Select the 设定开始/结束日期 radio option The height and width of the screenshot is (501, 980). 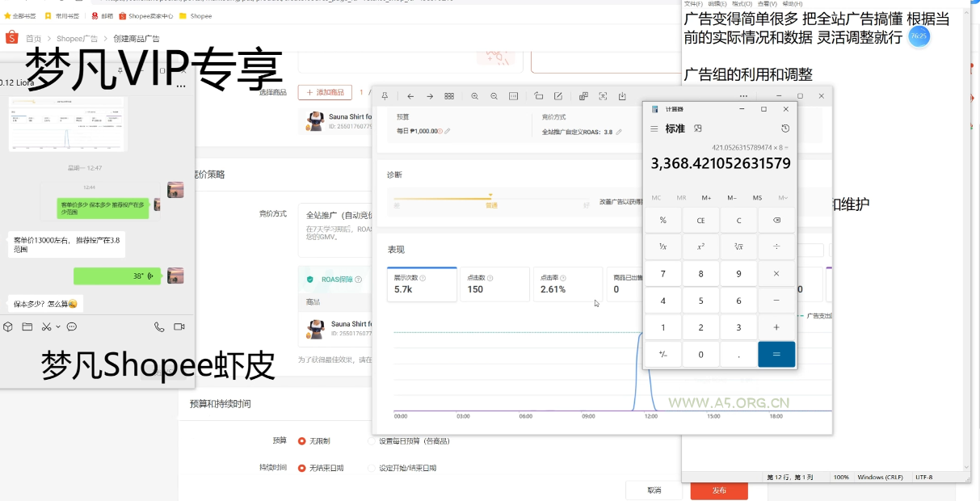[x=372, y=467]
